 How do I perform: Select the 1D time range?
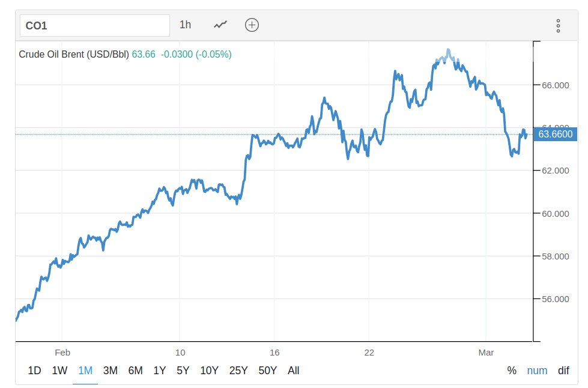point(34,371)
